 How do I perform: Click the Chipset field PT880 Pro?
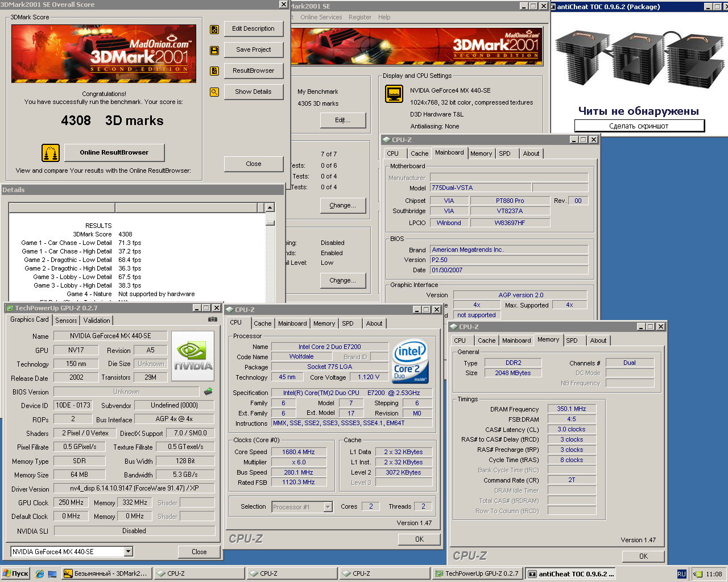tap(510, 201)
